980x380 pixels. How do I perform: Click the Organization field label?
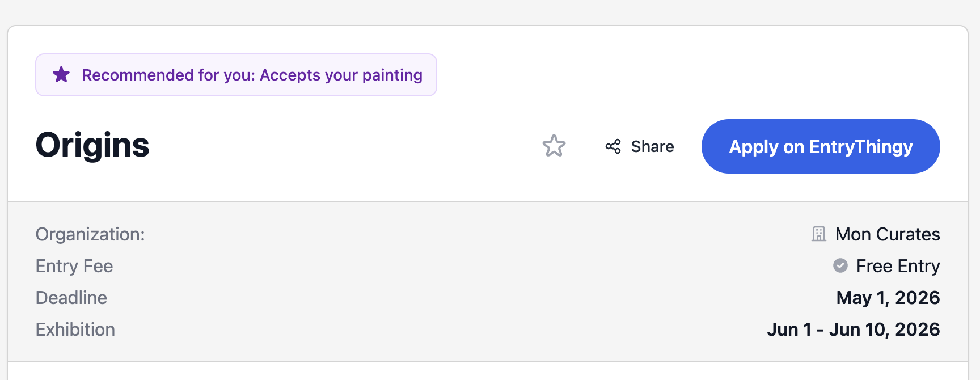(x=90, y=234)
